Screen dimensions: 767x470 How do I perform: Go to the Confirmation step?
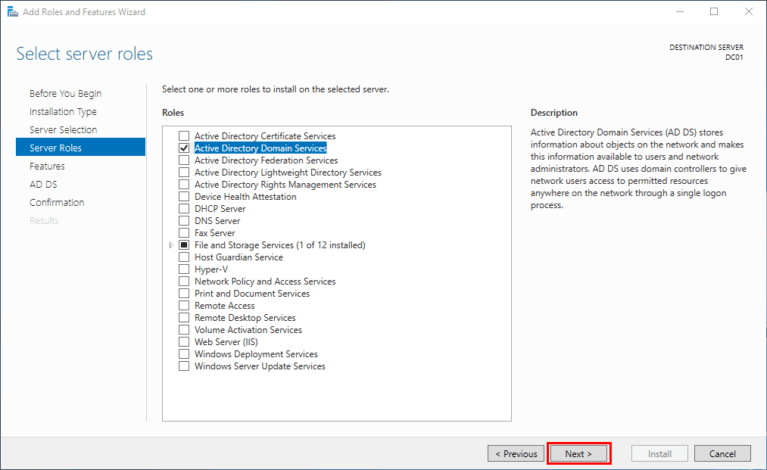pos(57,202)
